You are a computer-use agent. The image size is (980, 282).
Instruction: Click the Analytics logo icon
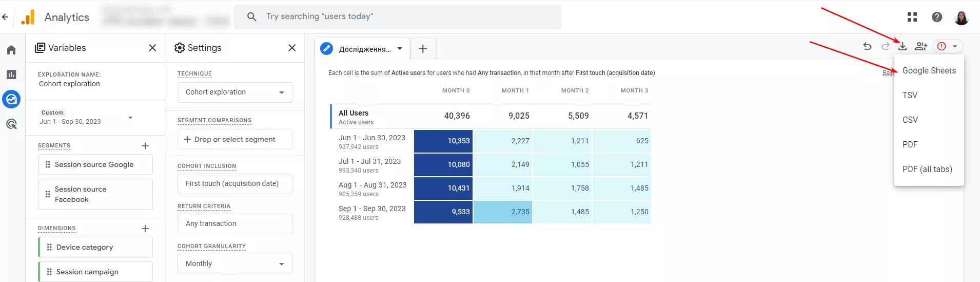point(28,17)
